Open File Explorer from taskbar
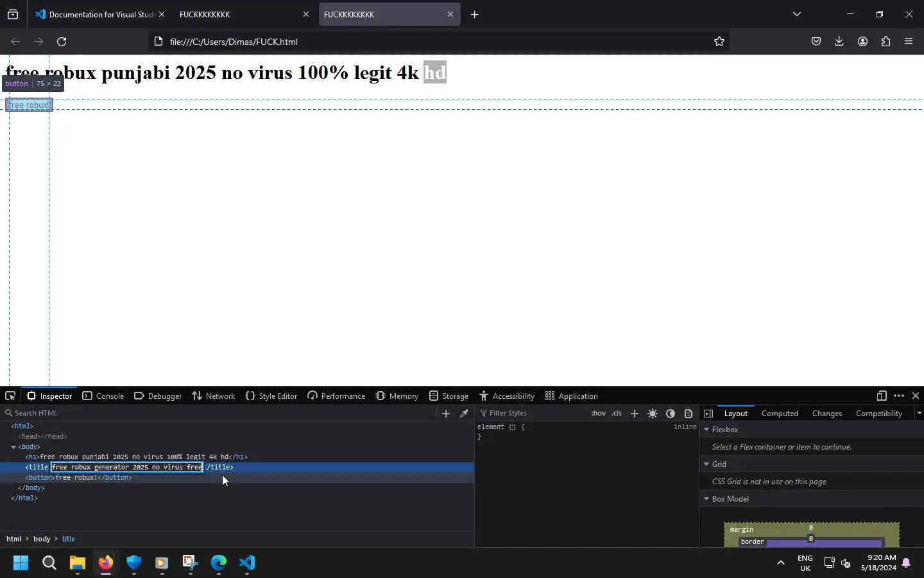This screenshot has width=924, height=578. [78, 563]
